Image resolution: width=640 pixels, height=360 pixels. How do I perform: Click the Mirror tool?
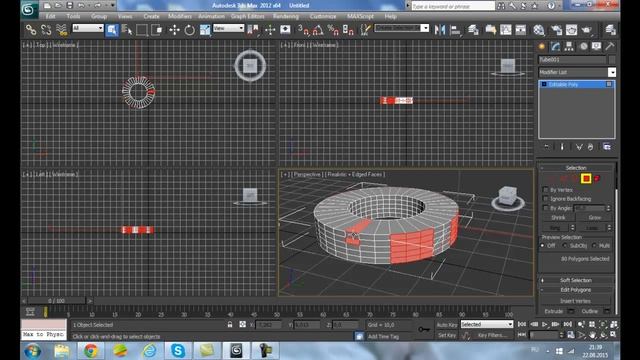point(440,30)
